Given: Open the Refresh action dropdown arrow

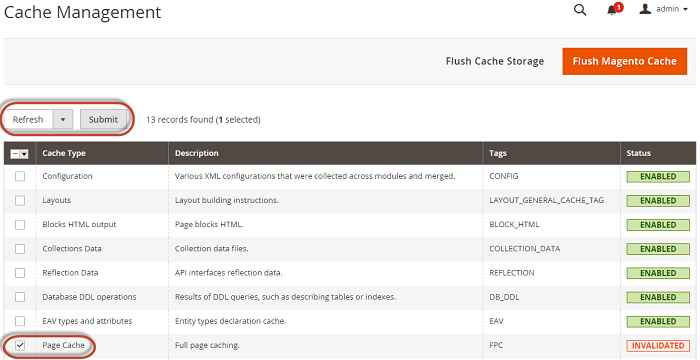Looking at the screenshot, I should [x=63, y=120].
